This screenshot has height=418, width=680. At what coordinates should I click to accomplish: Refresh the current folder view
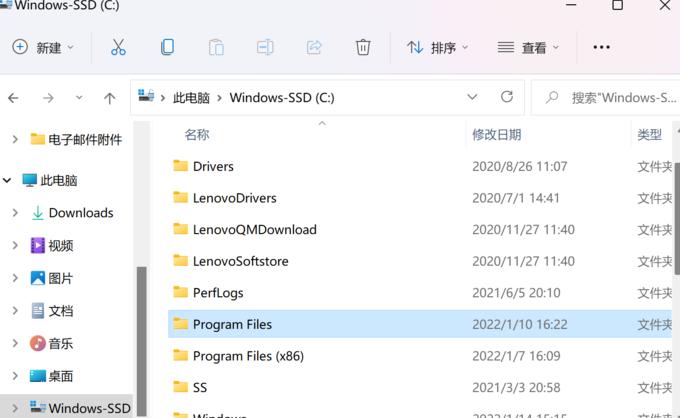point(507,97)
